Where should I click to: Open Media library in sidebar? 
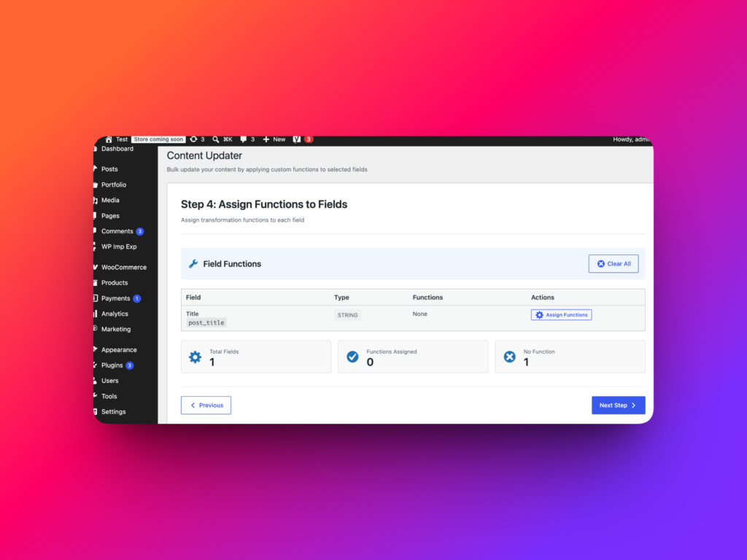[110, 201]
